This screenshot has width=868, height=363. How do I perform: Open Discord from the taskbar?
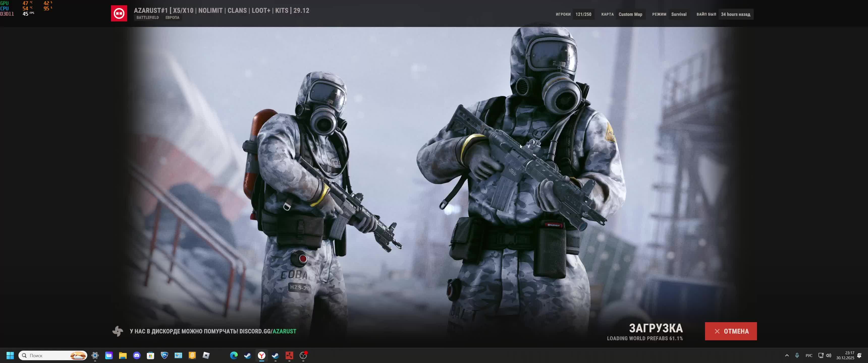[137, 355]
